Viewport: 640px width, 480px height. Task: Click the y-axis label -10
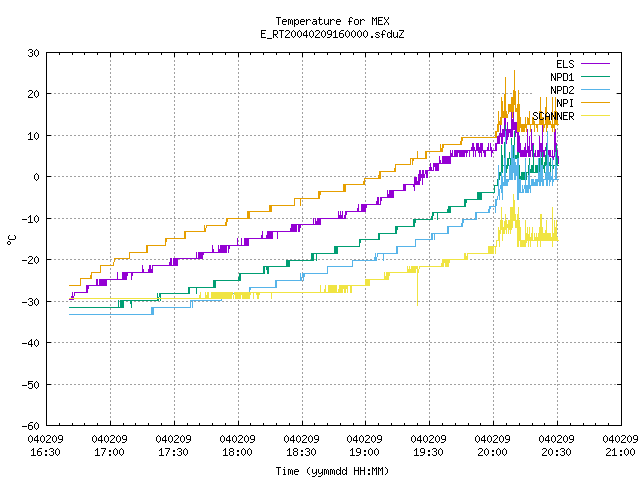(31, 219)
